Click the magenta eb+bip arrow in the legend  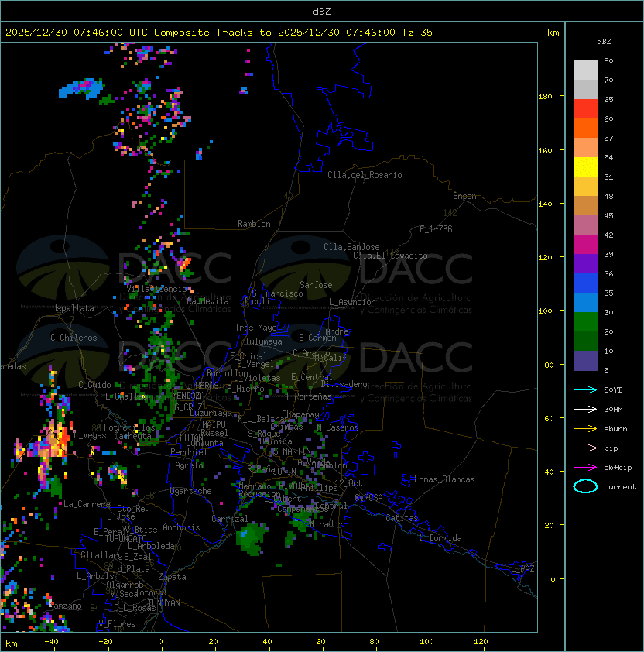coord(585,468)
